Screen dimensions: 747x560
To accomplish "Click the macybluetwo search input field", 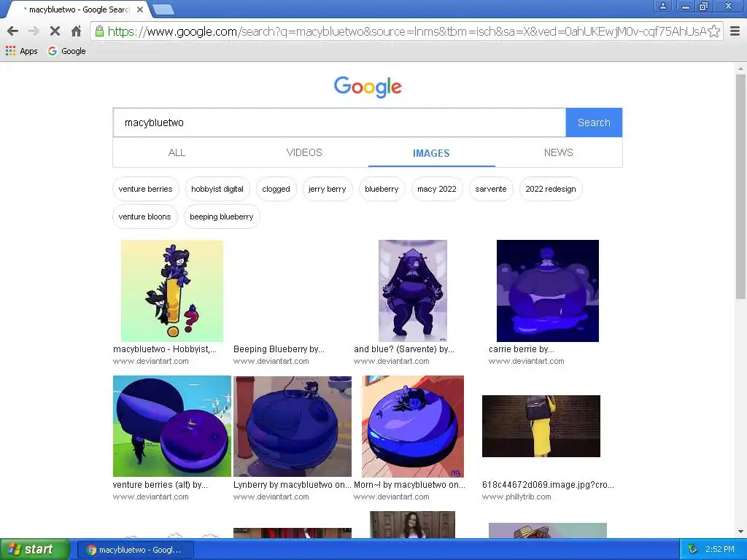I will pos(339,122).
